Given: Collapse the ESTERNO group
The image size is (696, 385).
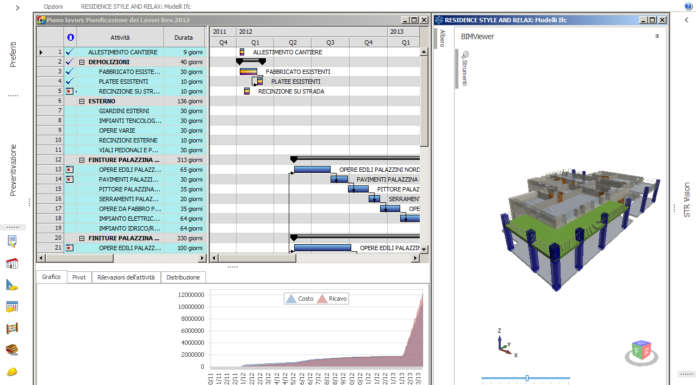Looking at the screenshot, I should tap(82, 101).
